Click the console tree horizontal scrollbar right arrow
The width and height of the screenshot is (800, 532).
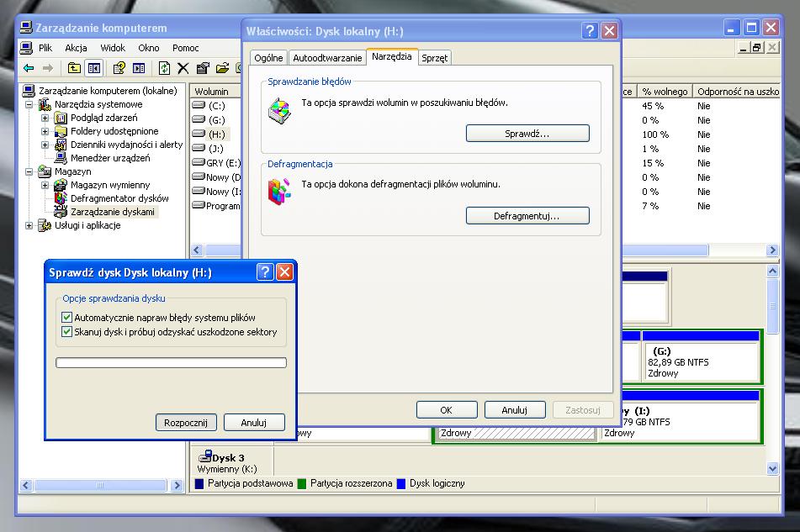click(177, 485)
